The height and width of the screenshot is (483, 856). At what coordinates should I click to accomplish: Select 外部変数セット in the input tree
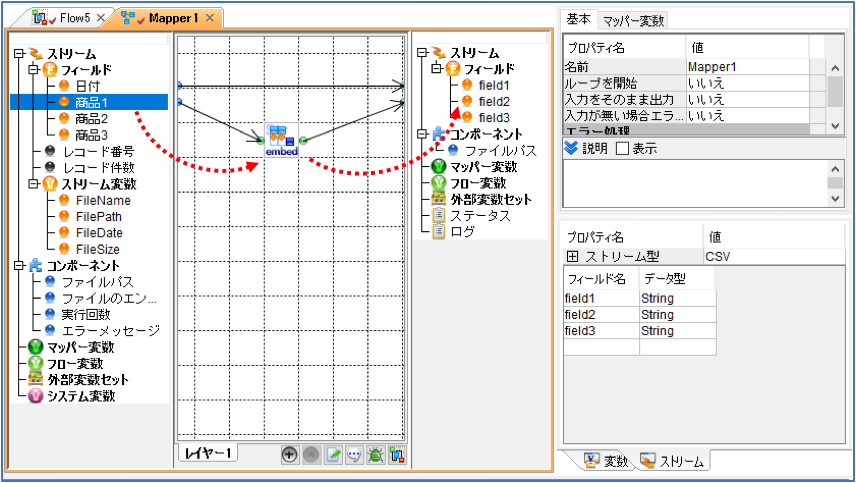click(x=88, y=380)
